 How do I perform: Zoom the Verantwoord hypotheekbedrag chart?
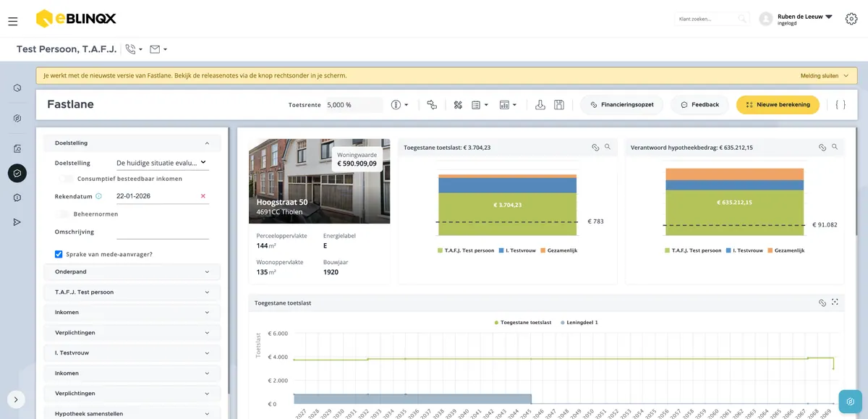[835, 147]
